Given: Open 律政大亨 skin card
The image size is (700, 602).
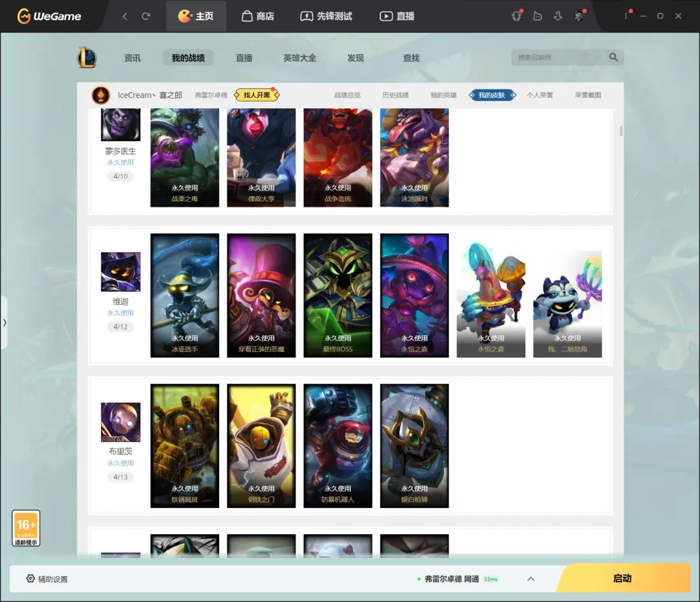Looking at the screenshot, I should point(261,157).
